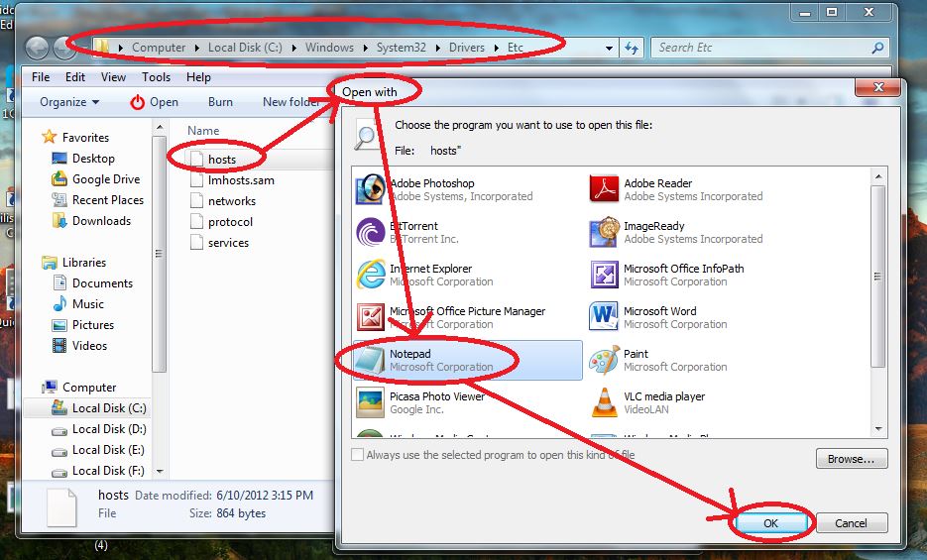Open the Tools menu

[x=156, y=76]
